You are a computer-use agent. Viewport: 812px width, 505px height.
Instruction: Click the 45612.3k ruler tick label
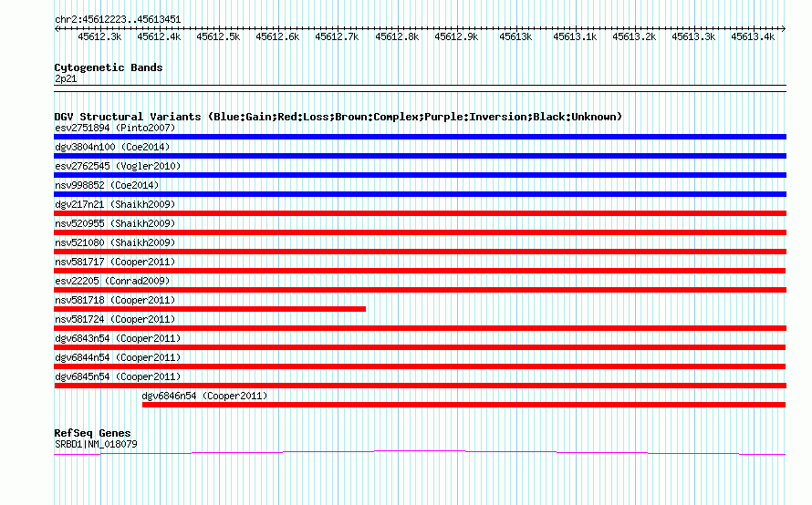pyautogui.click(x=100, y=36)
